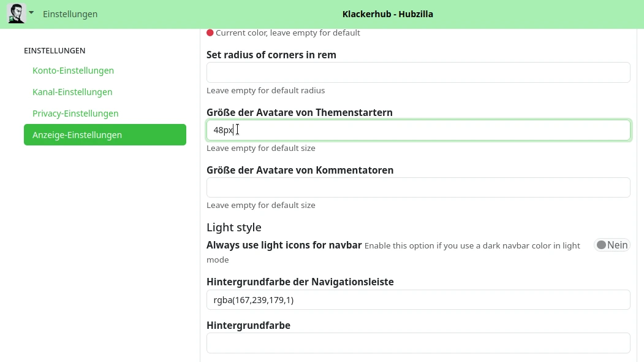Focus the Kommentatoren avatar size field
Screen dimensions: 644x362
tap(418, 188)
